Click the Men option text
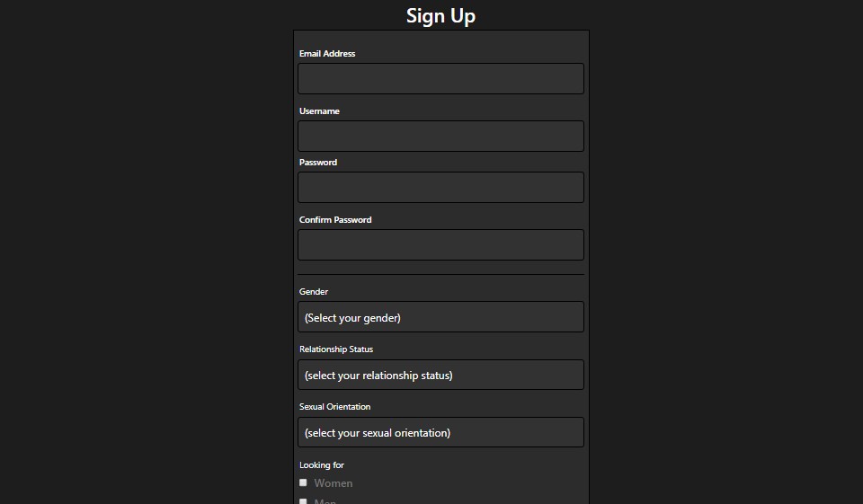Image resolution: width=863 pixels, height=504 pixels. (x=325, y=501)
